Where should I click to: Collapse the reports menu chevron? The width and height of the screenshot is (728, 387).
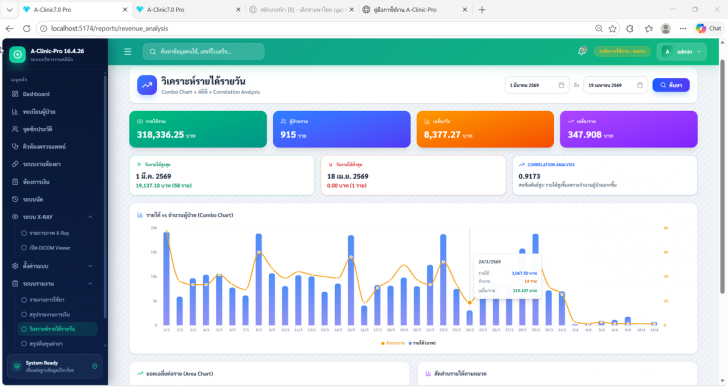[x=90, y=284]
